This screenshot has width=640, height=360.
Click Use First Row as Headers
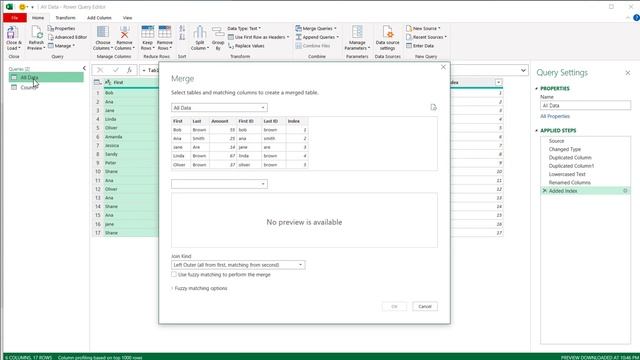(x=258, y=37)
